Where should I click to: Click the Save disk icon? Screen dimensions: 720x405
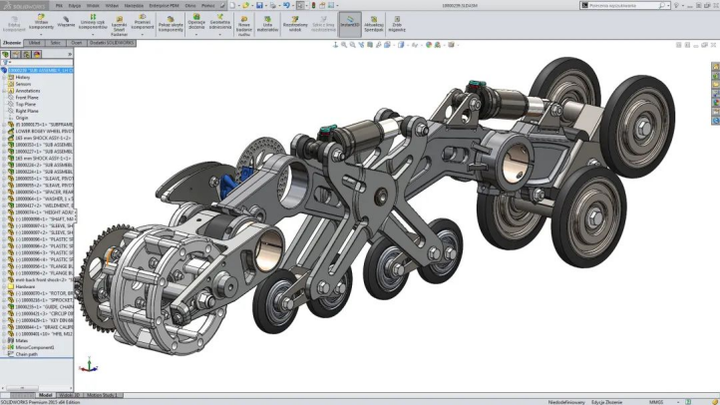tap(259, 6)
